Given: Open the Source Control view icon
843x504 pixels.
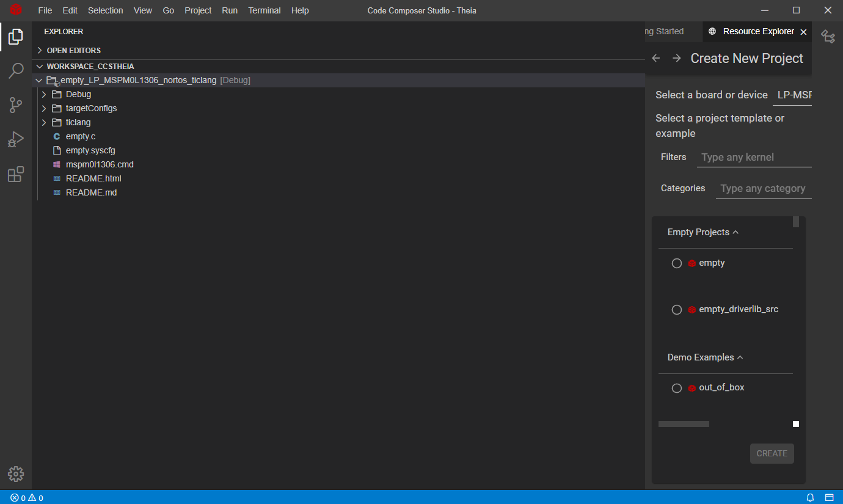Looking at the screenshot, I should coord(16,105).
